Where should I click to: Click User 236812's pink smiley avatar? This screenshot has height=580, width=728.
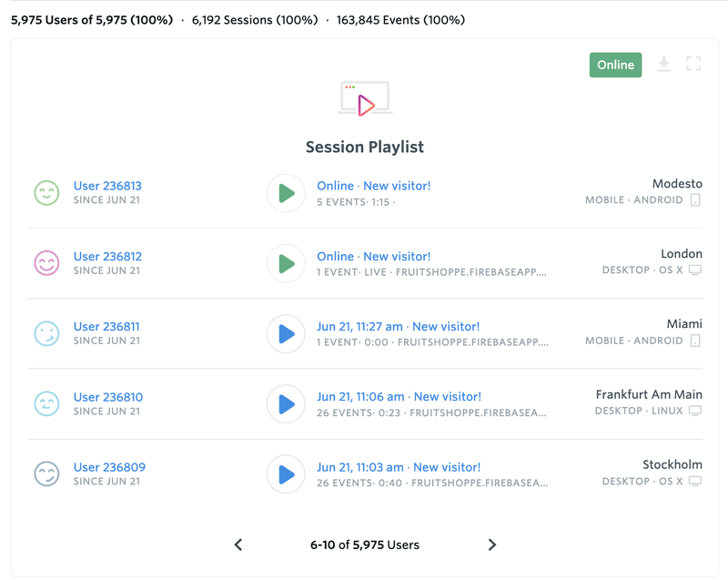pyautogui.click(x=46, y=263)
